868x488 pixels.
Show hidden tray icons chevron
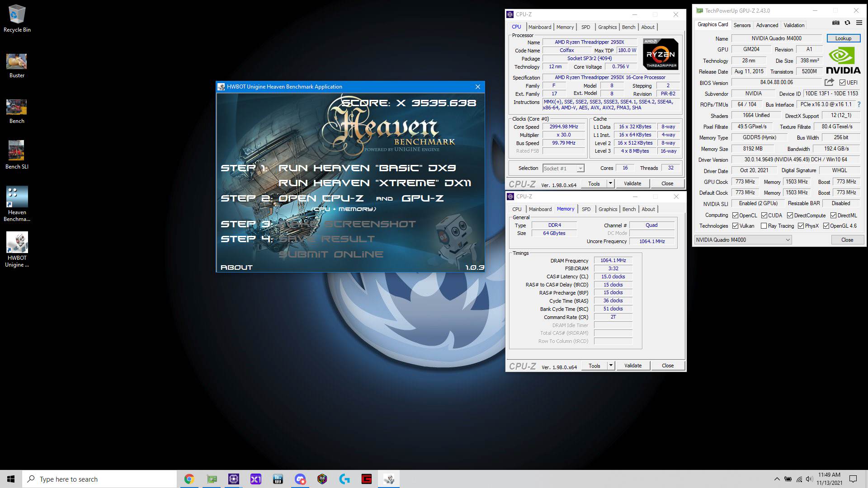click(777, 479)
